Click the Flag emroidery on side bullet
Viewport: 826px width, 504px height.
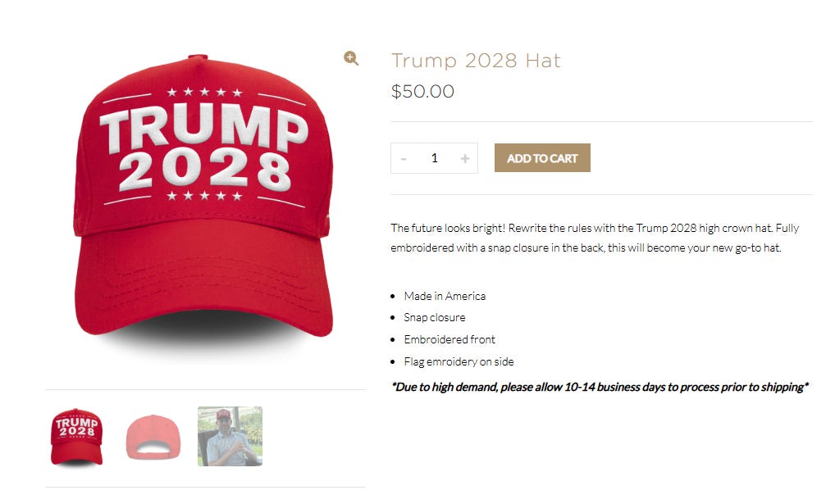click(459, 362)
